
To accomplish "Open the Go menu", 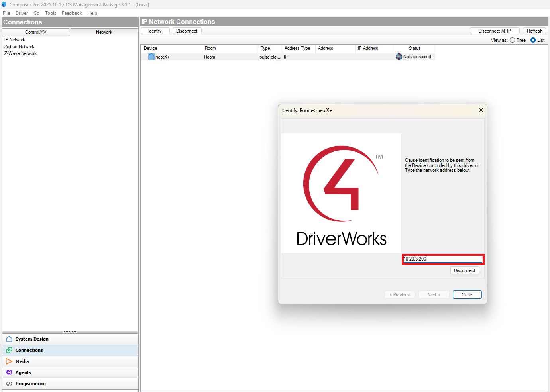I will click(x=37, y=13).
